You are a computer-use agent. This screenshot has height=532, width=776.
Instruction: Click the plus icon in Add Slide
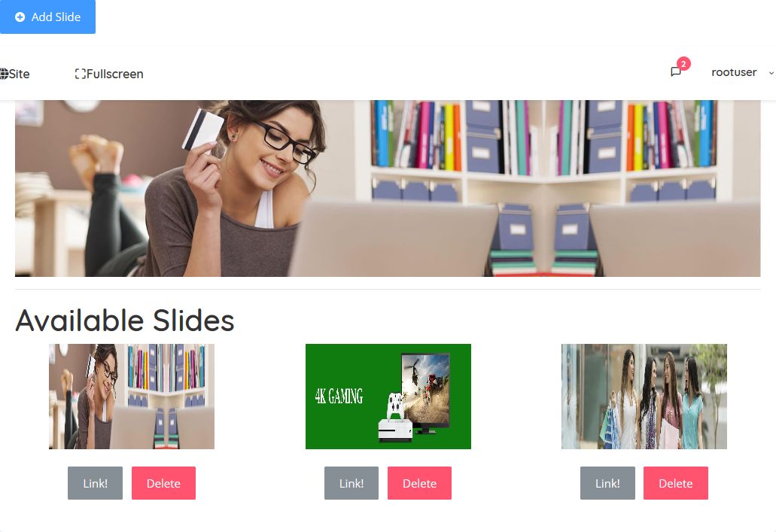(x=20, y=17)
